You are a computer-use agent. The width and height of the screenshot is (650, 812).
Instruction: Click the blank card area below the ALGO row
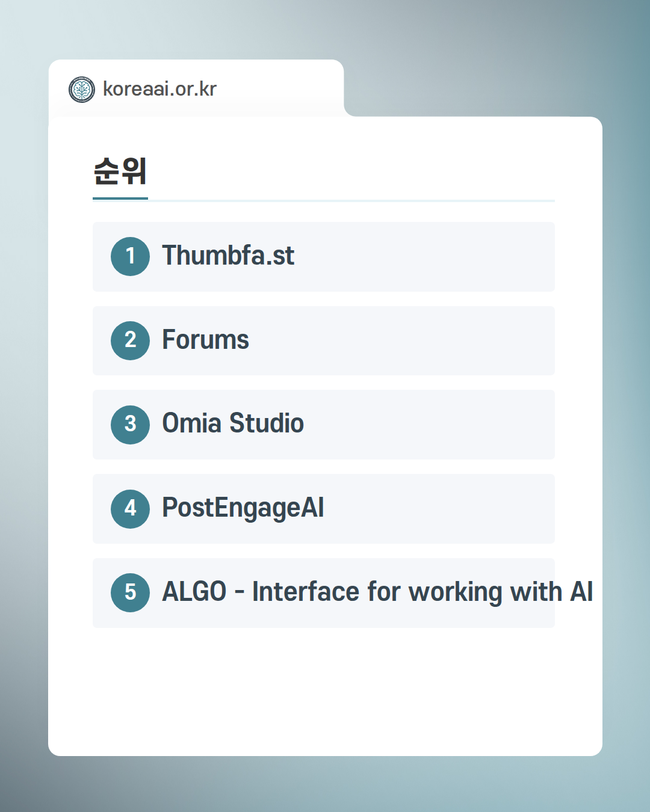(325, 692)
